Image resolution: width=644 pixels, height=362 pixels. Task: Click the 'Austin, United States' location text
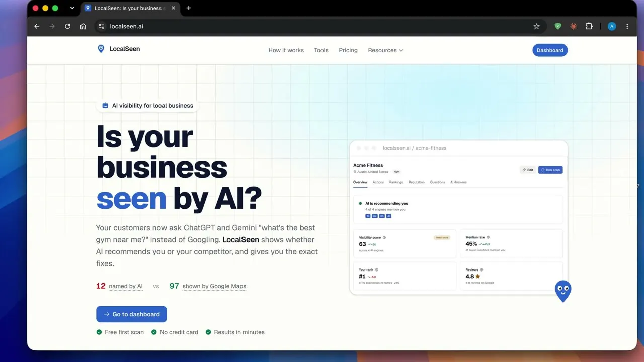pos(373,172)
